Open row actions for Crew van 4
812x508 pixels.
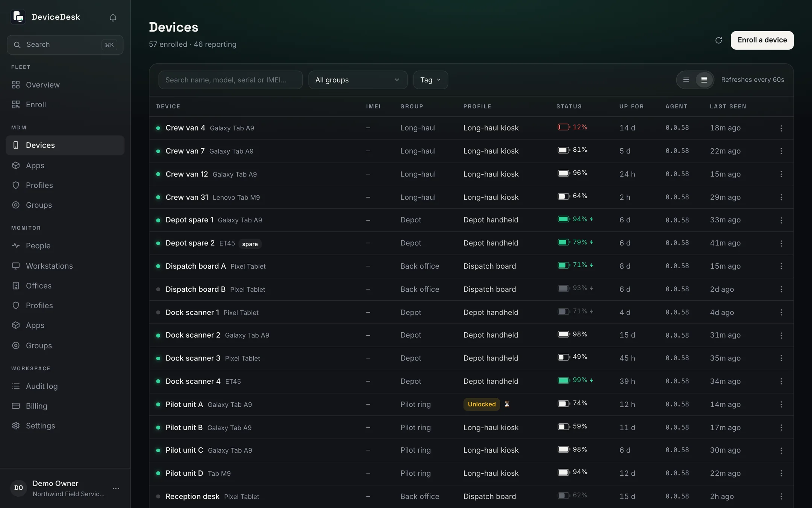click(781, 128)
